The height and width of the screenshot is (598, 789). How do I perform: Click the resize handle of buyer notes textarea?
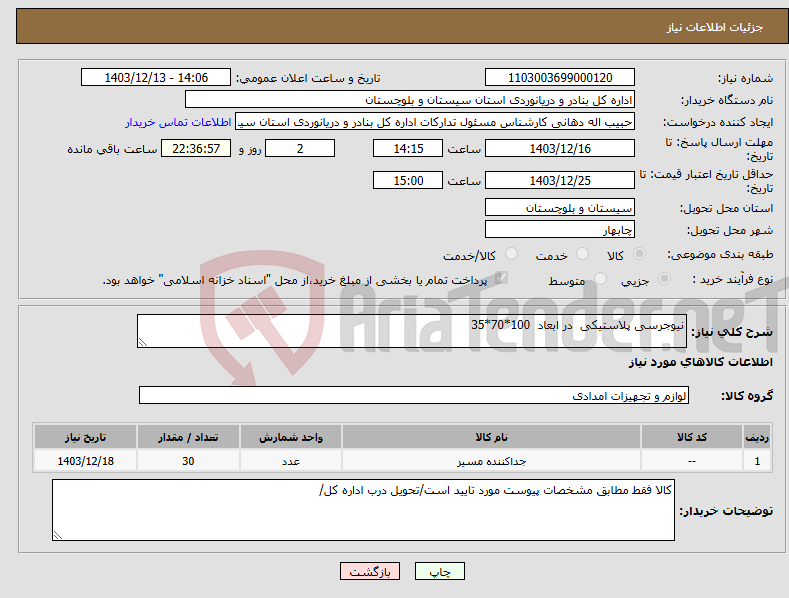[x=58, y=536]
